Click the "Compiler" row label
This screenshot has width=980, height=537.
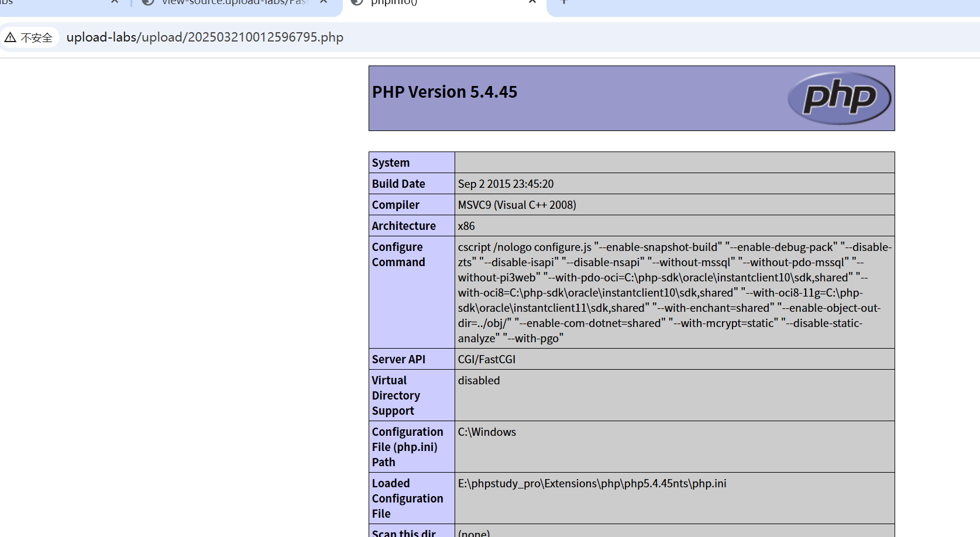(396, 205)
